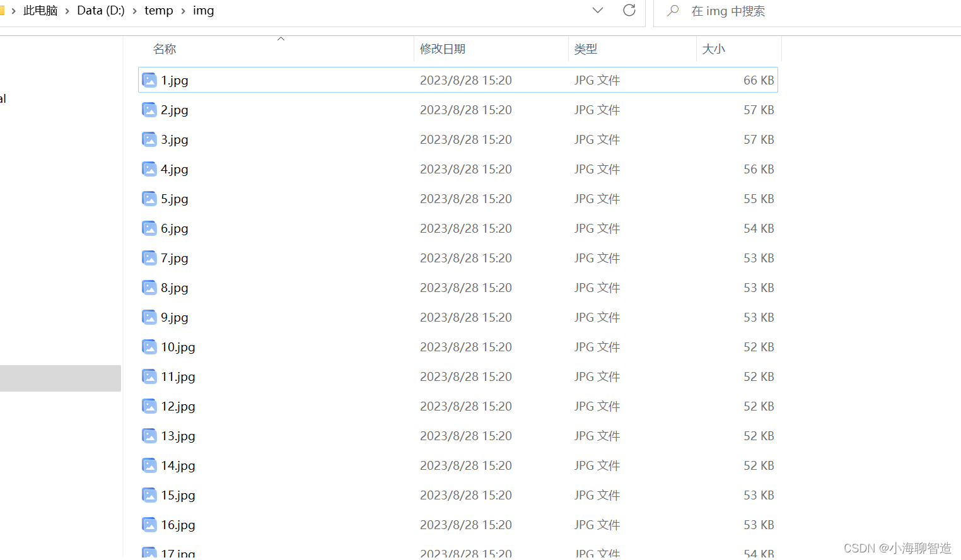Click the image icon of 9.jpg
The width and height of the screenshot is (961, 560).
click(149, 317)
